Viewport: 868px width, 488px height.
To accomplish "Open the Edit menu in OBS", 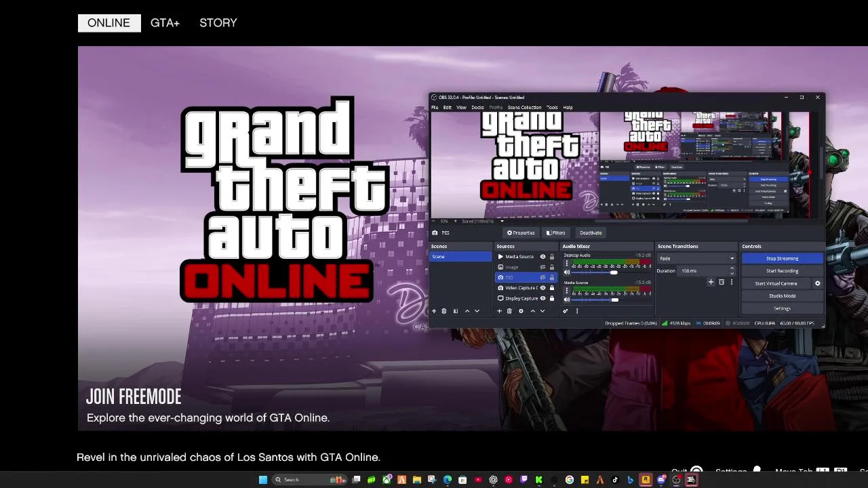I will pos(447,107).
